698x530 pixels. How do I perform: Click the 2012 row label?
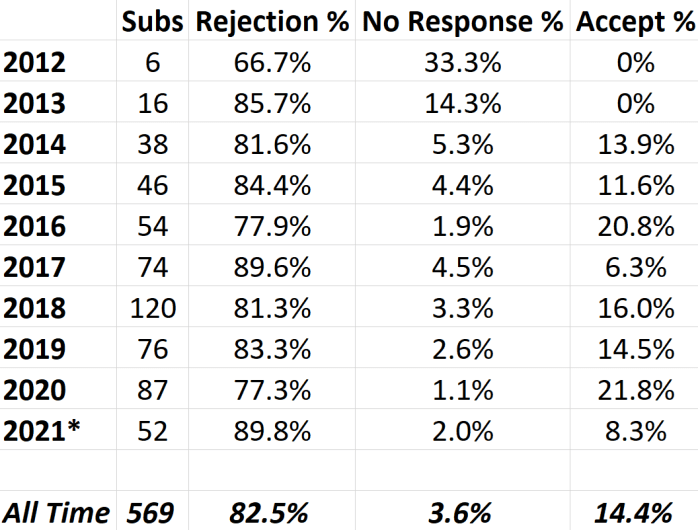tap(34, 63)
